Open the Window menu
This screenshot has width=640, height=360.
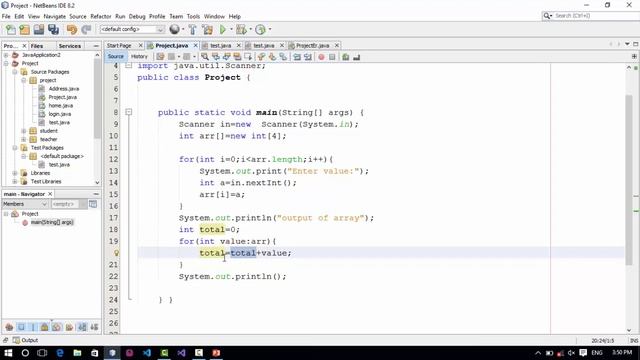(x=214, y=16)
